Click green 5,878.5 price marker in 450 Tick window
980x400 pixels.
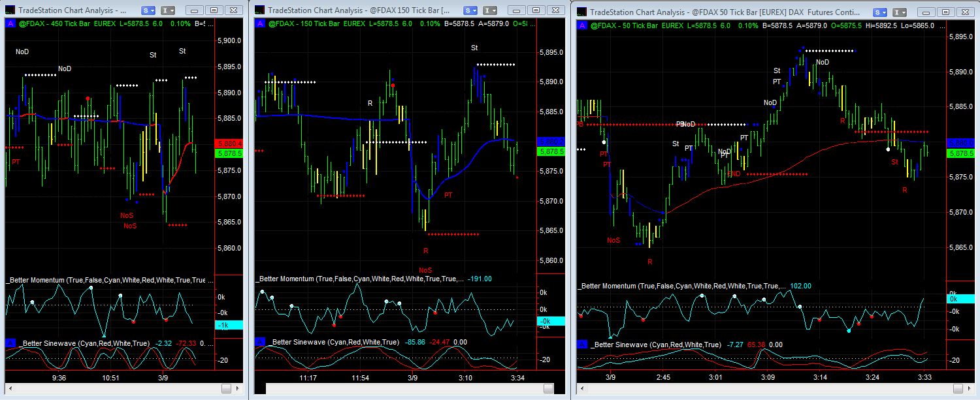tap(229, 153)
